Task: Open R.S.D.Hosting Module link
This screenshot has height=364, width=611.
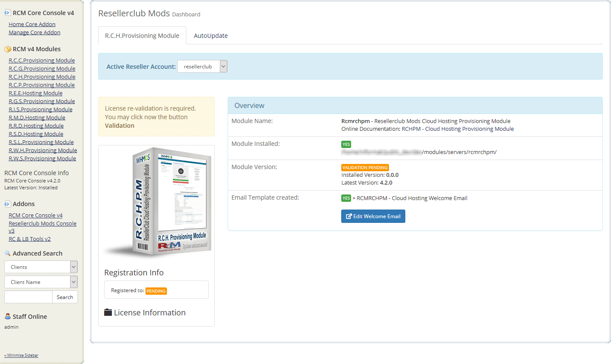Action: (36, 134)
